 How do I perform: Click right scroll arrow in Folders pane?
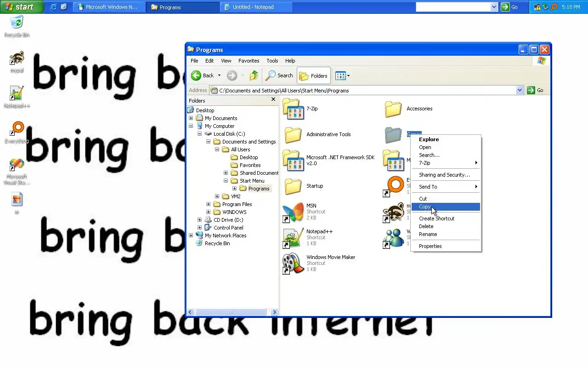[274, 312]
